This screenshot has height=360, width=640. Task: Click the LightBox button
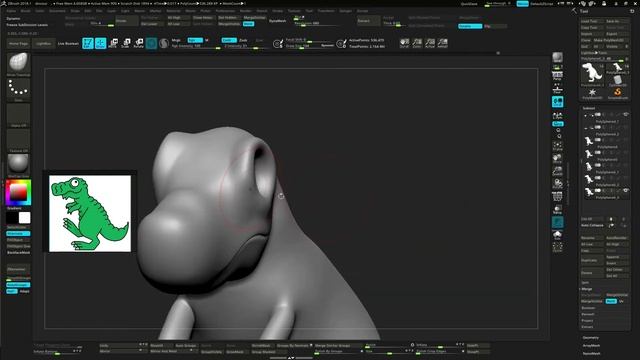click(x=43, y=43)
